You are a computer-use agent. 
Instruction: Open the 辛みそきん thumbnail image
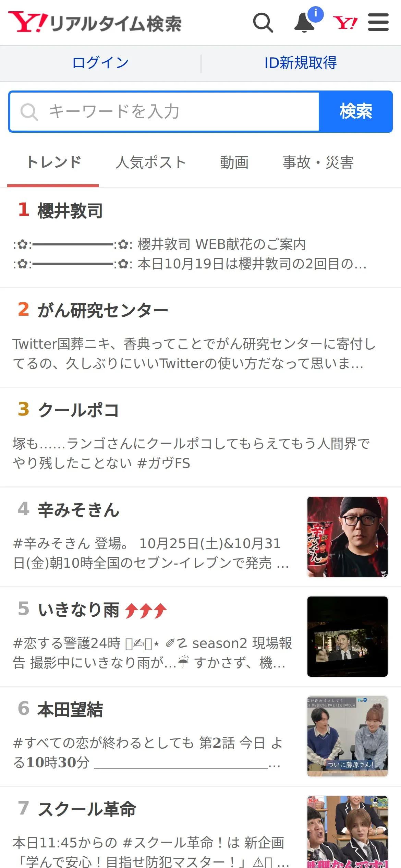(348, 537)
